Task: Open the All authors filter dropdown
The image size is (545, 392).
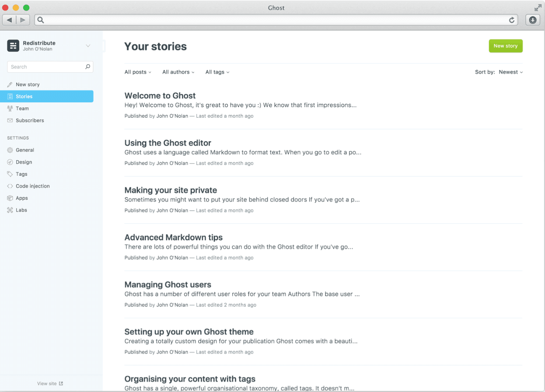Action: (x=178, y=72)
